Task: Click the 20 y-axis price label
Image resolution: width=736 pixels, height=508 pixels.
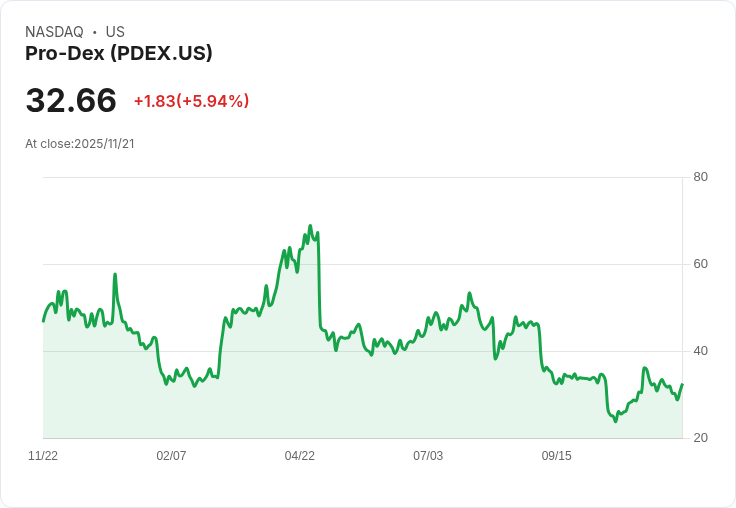Action: coord(700,438)
